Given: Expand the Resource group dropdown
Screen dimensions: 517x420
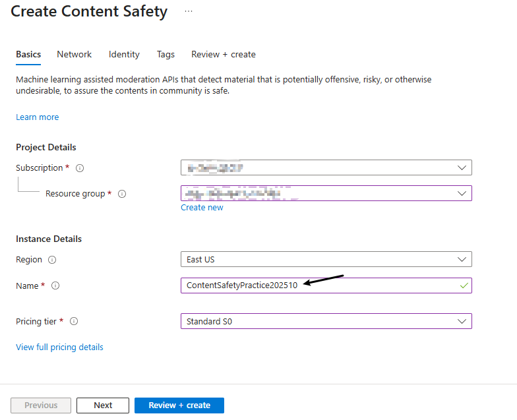Looking at the screenshot, I should (x=326, y=194).
